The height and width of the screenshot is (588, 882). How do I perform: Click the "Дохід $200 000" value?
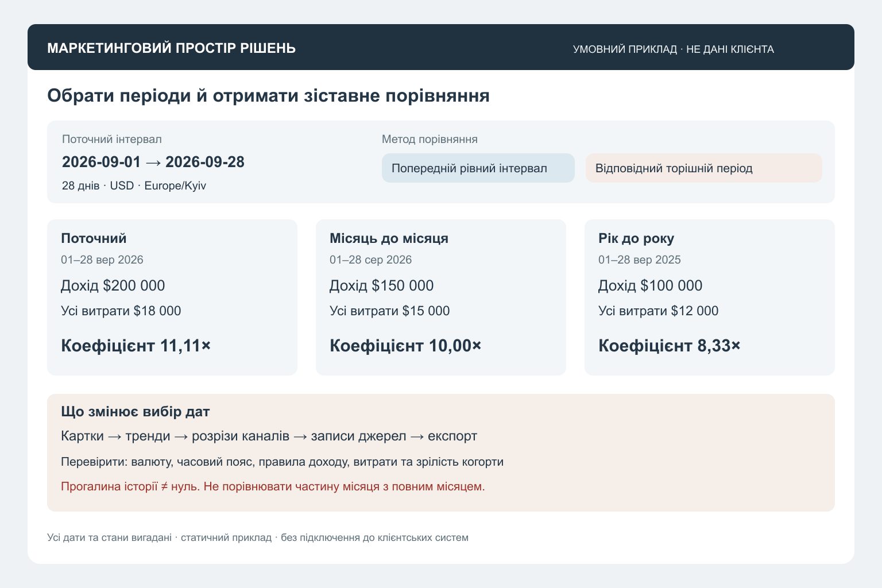[113, 285]
